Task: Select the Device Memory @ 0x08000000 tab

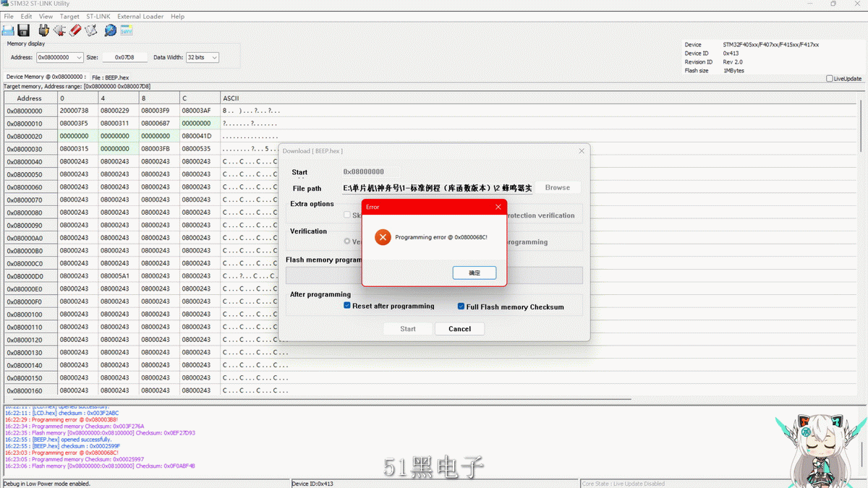Action: click(x=46, y=77)
